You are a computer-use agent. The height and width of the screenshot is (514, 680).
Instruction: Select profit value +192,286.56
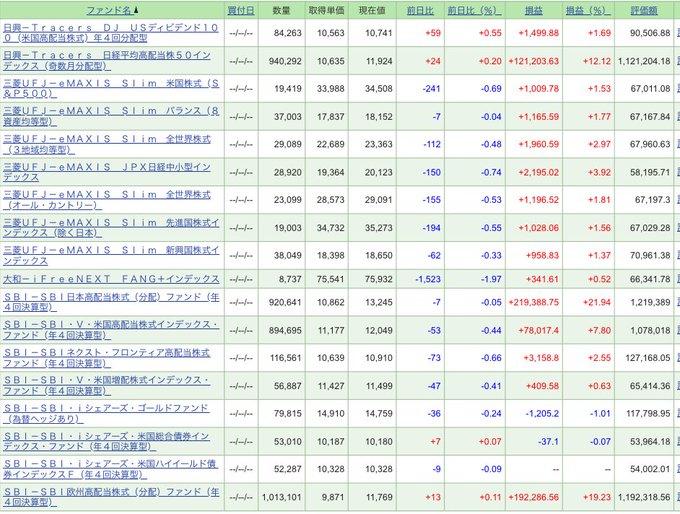(534, 498)
